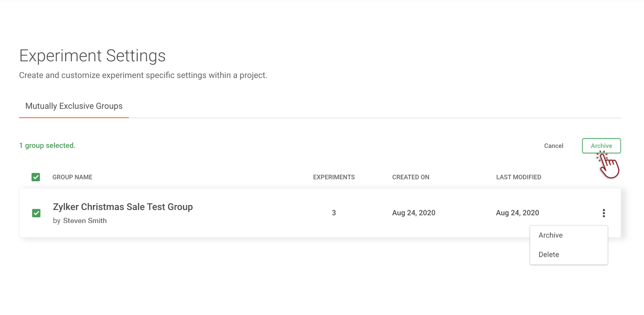
Task: Deselect the Zylker Christmas Sale Test Group checkbox
Action: 36,213
